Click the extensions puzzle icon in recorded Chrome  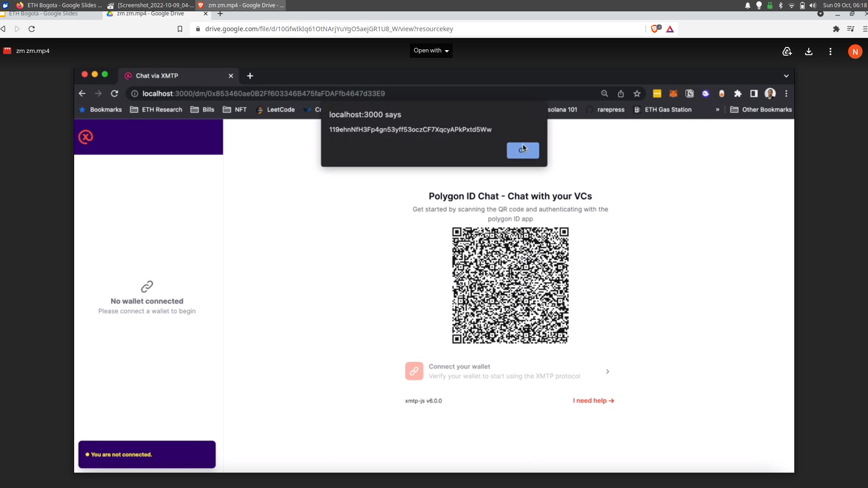[x=738, y=94]
